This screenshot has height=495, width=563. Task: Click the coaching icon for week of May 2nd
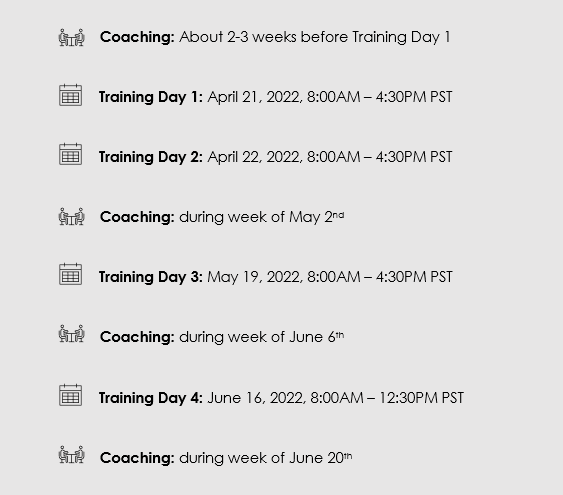(71, 216)
